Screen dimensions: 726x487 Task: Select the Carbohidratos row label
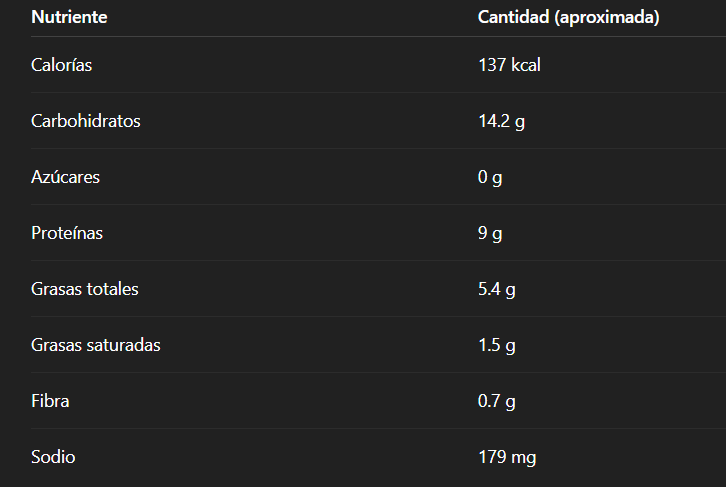[x=86, y=121]
